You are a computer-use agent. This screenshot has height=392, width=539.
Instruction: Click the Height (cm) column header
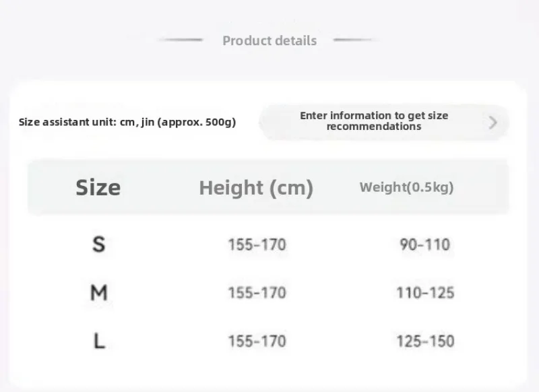click(x=256, y=188)
